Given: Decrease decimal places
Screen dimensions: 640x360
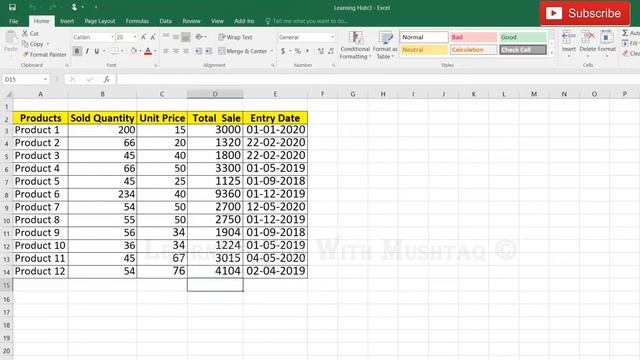Looking at the screenshot, I should [331, 51].
